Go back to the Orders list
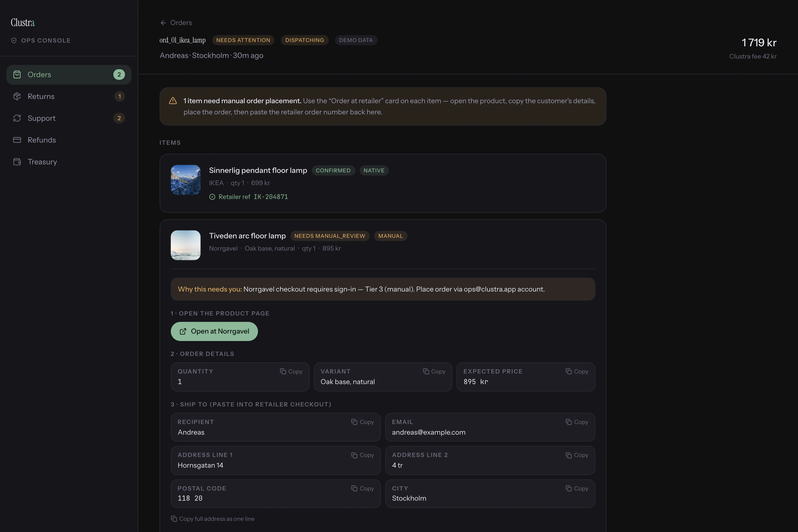The image size is (798, 532). tap(176, 23)
